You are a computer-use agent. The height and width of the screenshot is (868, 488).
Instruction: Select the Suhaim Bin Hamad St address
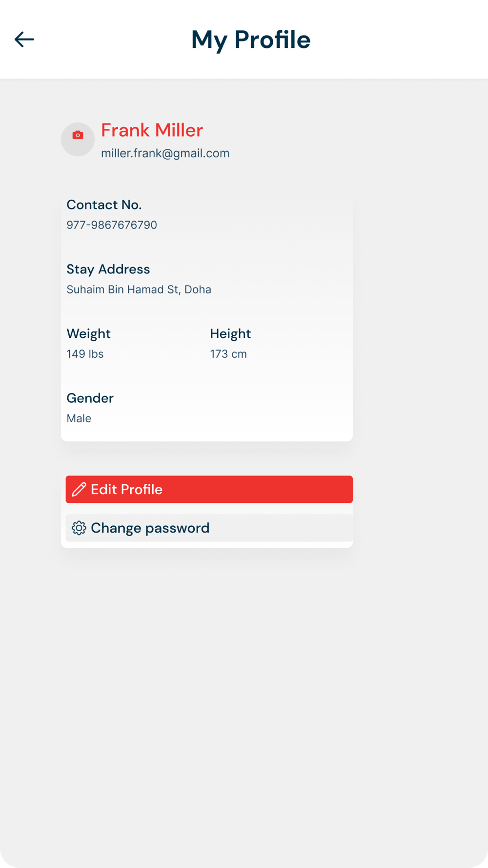tap(139, 289)
